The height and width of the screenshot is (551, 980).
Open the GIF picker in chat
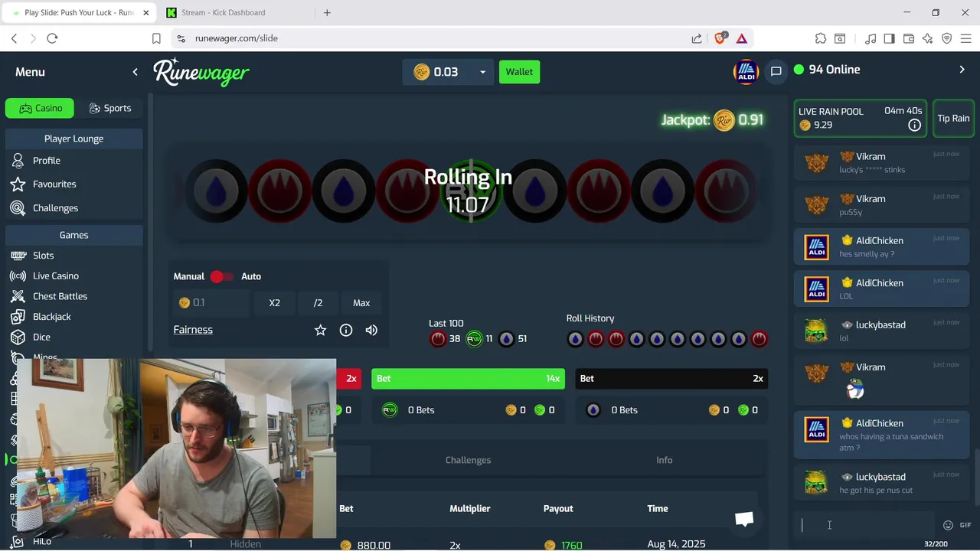click(965, 525)
